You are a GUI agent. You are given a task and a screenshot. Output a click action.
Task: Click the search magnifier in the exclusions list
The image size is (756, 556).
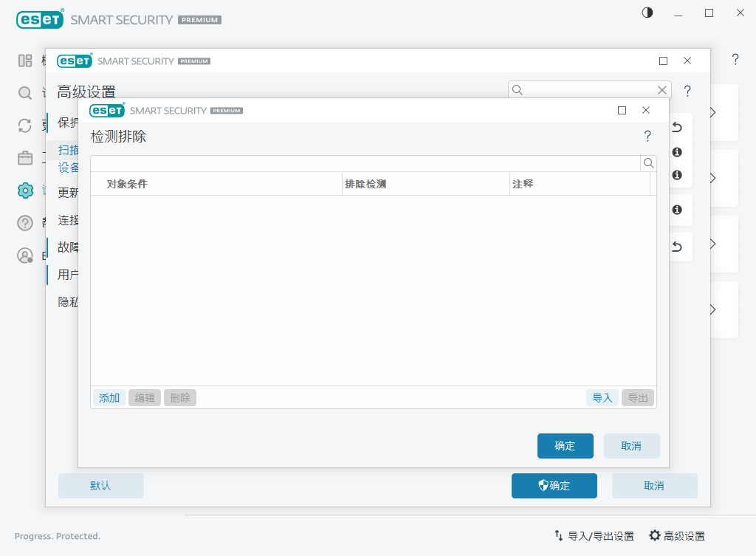coord(648,163)
